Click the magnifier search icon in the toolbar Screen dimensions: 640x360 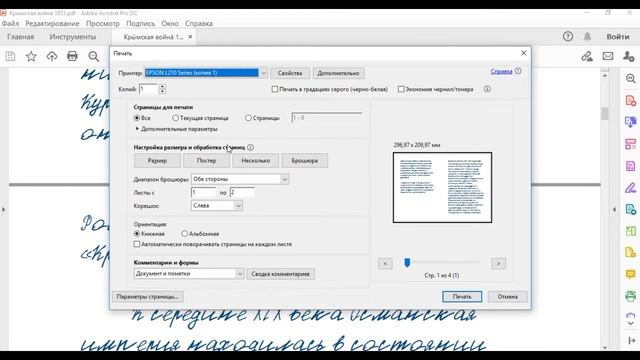[x=93, y=56]
